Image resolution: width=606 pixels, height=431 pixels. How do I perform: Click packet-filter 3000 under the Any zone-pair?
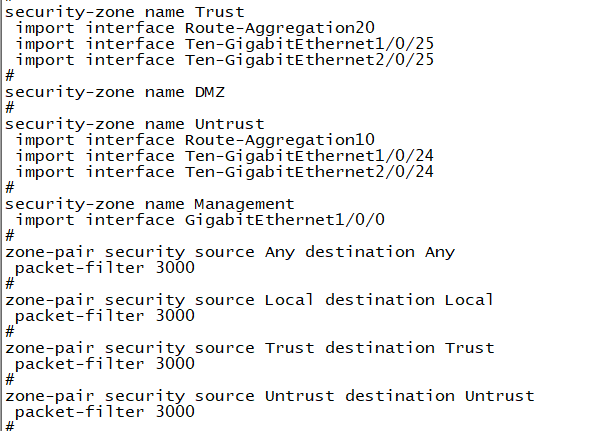click(x=105, y=267)
